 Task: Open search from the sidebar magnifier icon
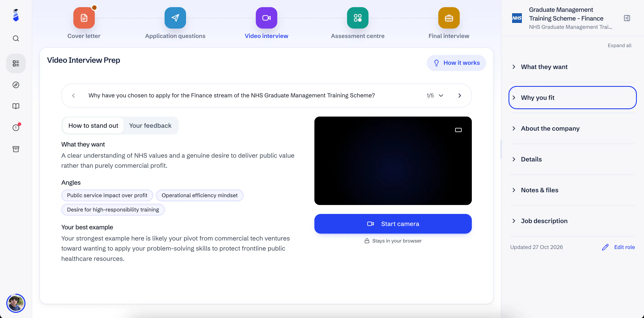(x=16, y=38)
